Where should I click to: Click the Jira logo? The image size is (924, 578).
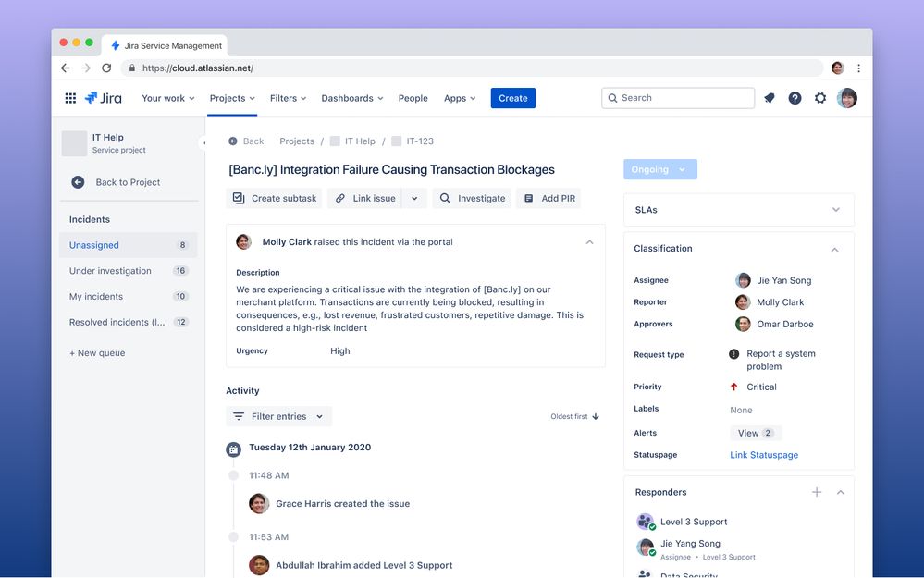(x=103, y=98)
